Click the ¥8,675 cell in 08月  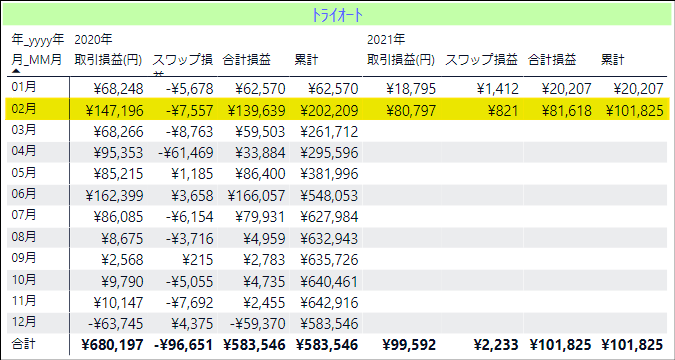pyautogui.click(x=122, y=238)
